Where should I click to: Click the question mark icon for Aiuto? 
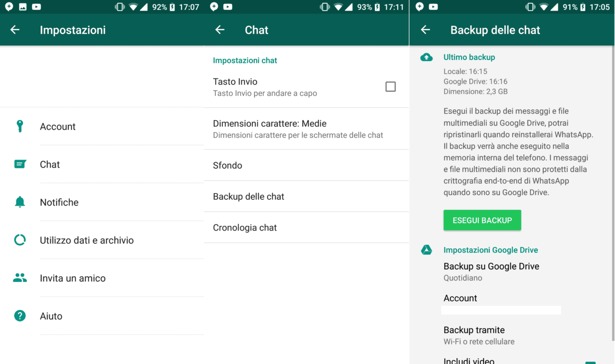(x=20, y=316)
